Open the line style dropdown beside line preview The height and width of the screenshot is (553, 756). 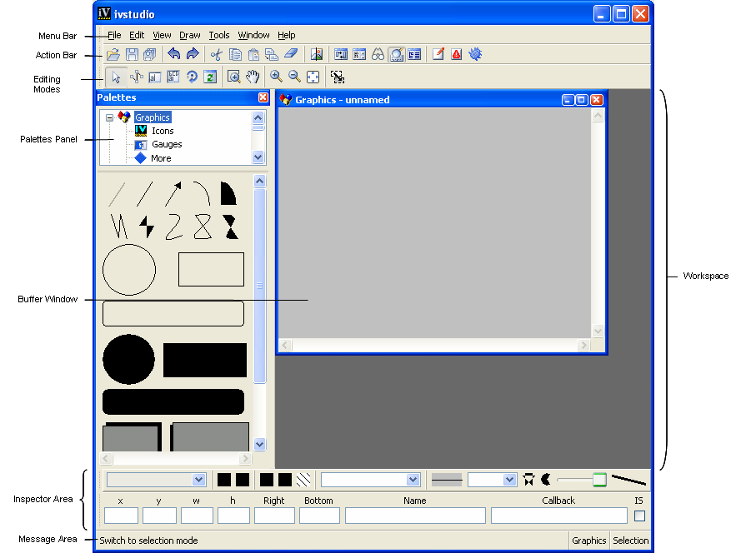(x=509, y=480)
